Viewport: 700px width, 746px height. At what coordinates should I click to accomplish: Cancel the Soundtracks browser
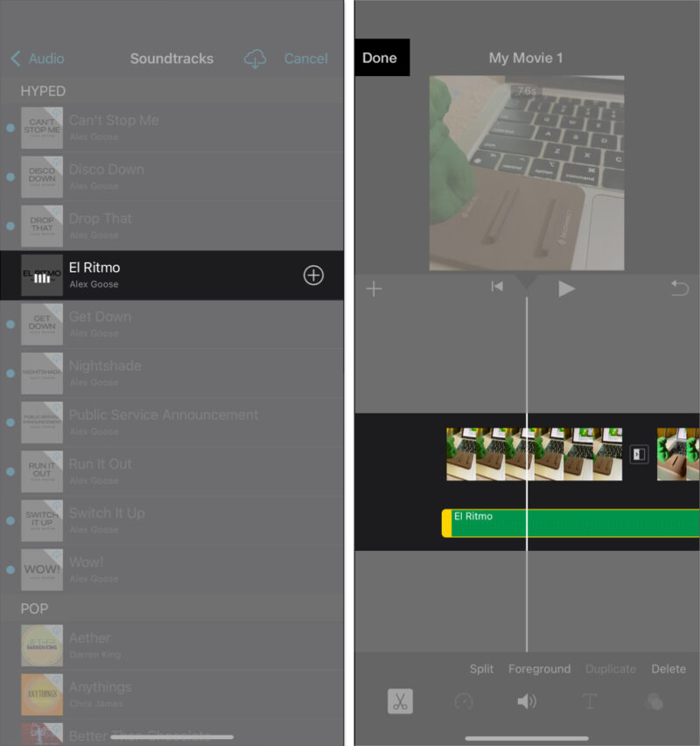(305, 58)
